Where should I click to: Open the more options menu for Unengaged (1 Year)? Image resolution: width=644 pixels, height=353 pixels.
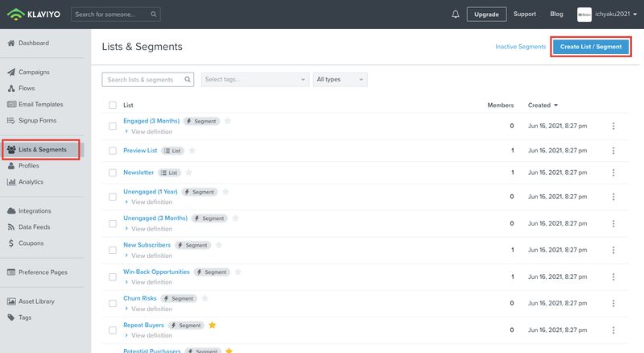tap(613, 197)
